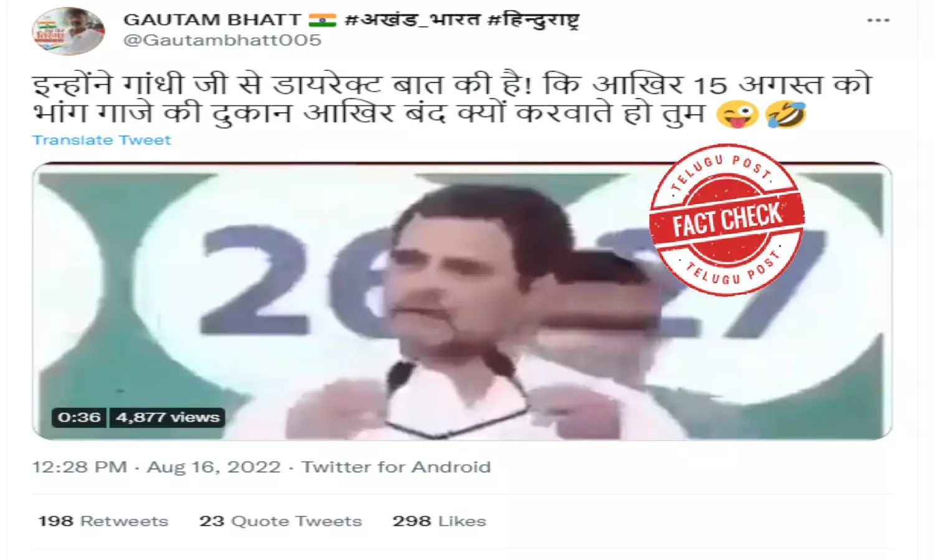Open the #हिन्दुराष्ट्र hashtag
The width and height of the screenshot is (934, 560).
pos(534,20)
